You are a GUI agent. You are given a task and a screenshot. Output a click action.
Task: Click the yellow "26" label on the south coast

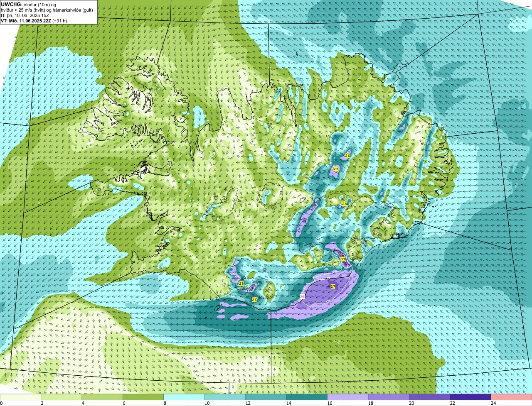[x=254, y=299]
